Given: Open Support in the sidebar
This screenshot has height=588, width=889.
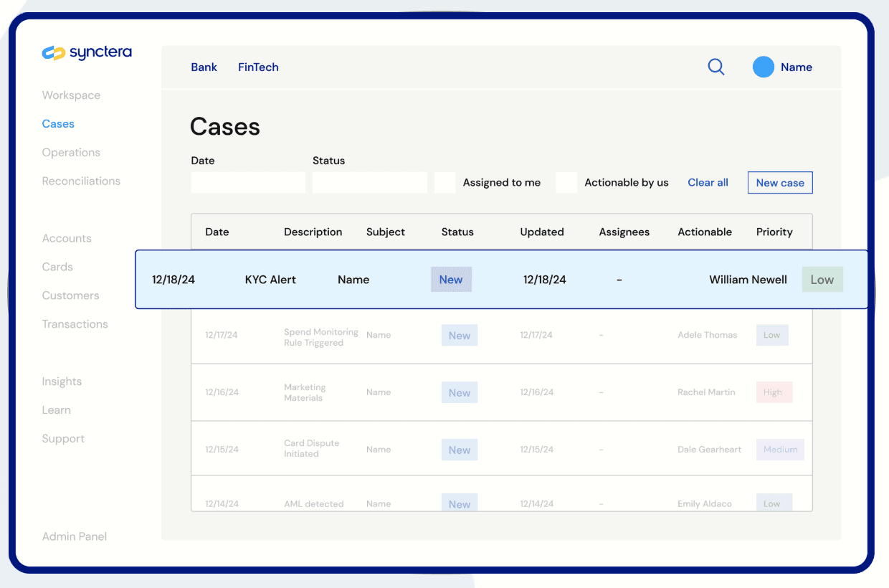Looking at the screenshot, I should coord(63,439).
